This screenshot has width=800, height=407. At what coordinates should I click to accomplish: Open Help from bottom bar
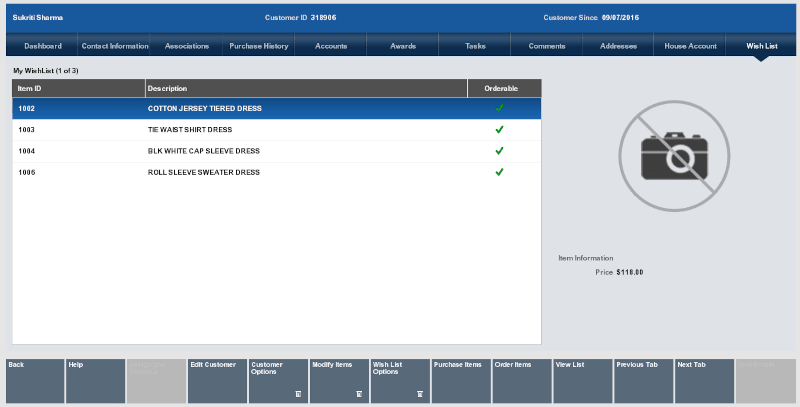pyautogui.click(x=95, y=381)
